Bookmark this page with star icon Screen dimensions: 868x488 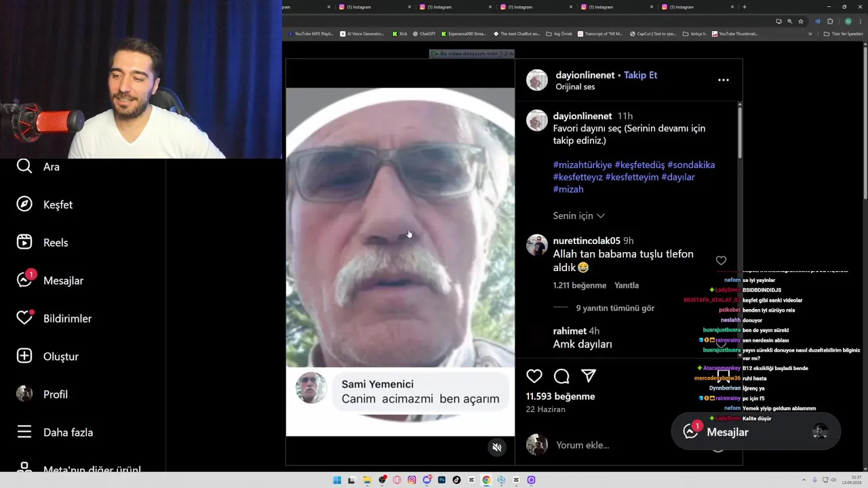pyautogui.click(x=801, y=21)
